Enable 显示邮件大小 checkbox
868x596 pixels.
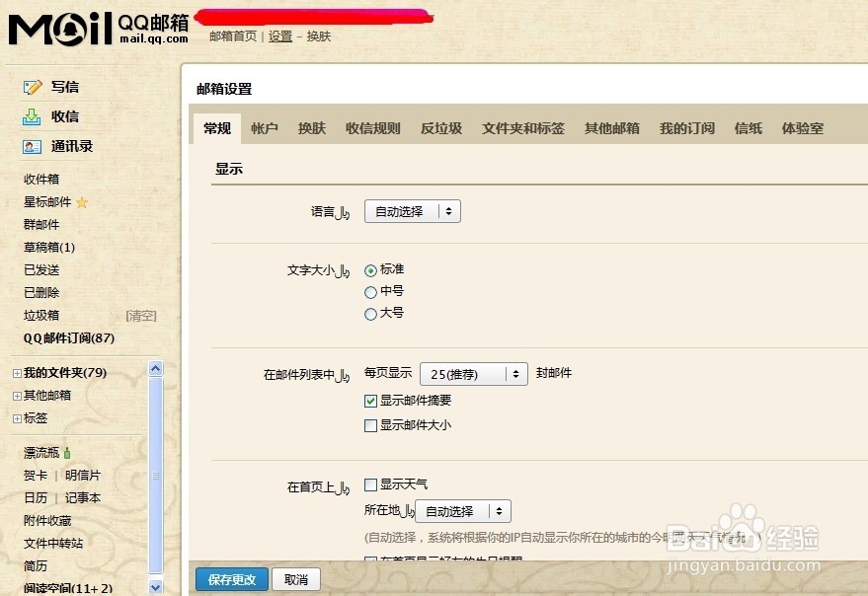click(x=370, y=424)
